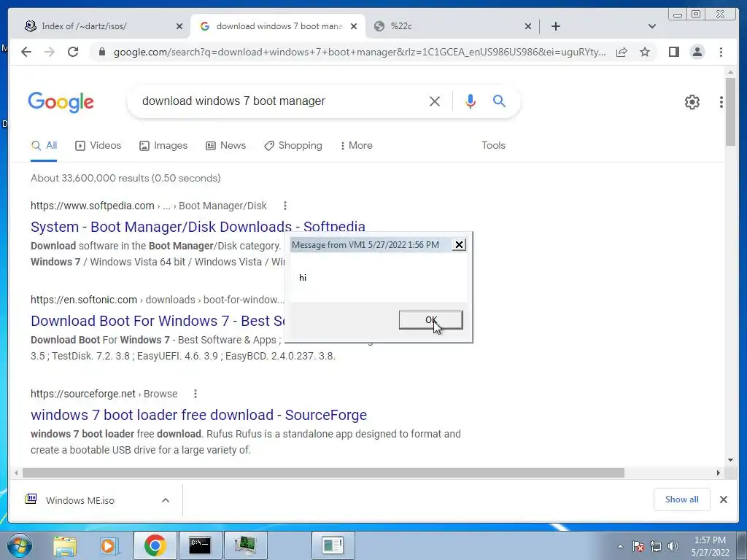Screen dimensions: 747x560
Task: Clear the Google search box
Action: [435, 101]
